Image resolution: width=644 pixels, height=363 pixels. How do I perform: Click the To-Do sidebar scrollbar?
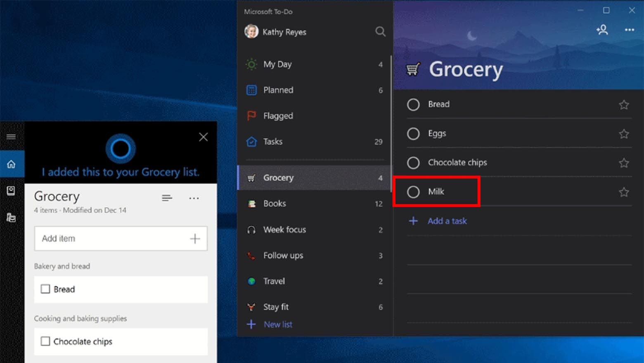click(391, 124)
